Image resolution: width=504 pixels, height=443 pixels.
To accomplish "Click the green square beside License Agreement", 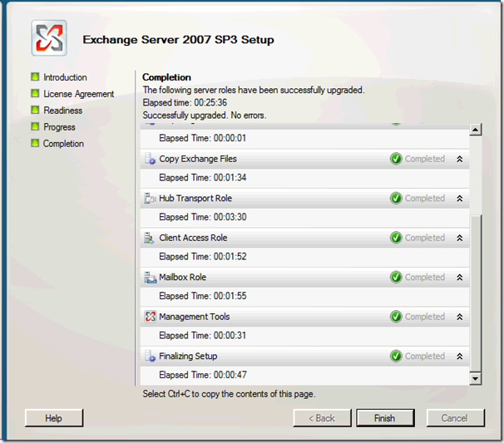I will 35,93.
